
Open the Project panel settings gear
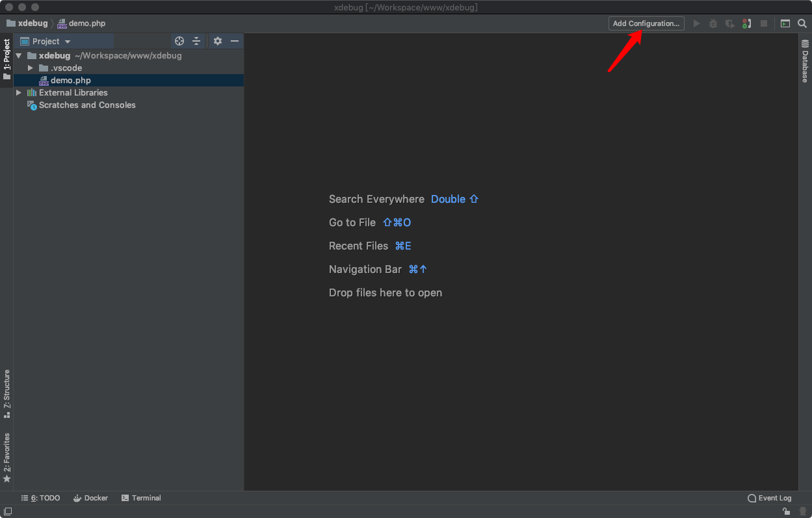218,41
